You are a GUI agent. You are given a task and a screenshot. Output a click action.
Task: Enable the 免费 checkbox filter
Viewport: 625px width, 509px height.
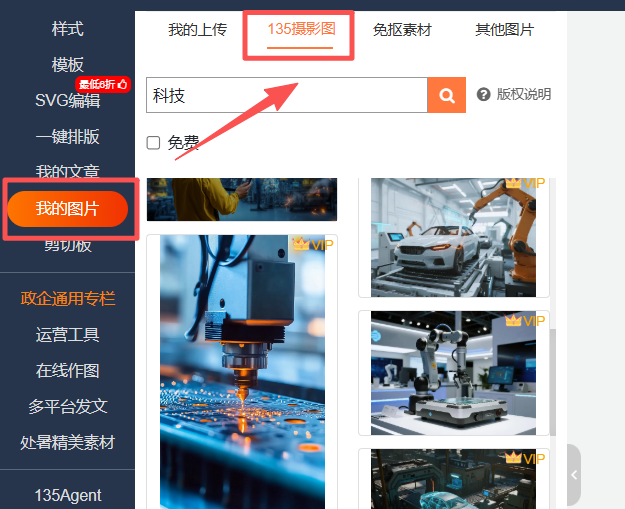click(x=153, y=143)
